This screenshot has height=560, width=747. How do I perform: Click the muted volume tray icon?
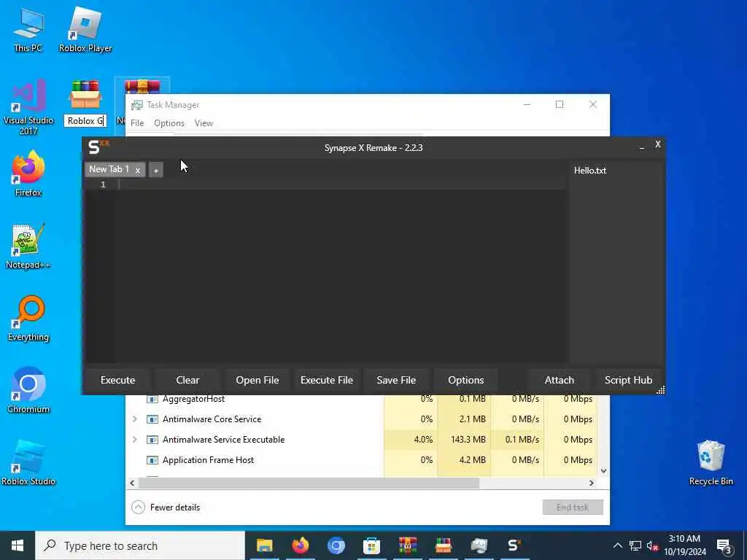[653, 545]
